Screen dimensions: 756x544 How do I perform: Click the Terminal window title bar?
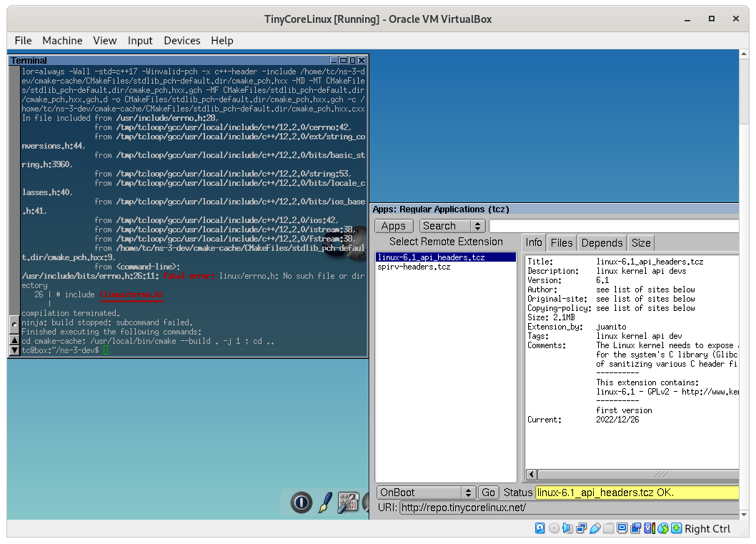(x=169, y=60)
